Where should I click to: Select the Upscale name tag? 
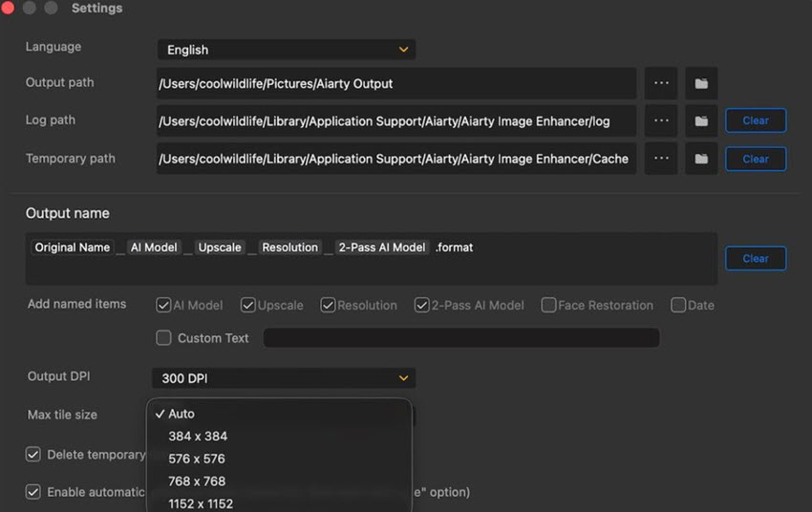click(220, 247)
